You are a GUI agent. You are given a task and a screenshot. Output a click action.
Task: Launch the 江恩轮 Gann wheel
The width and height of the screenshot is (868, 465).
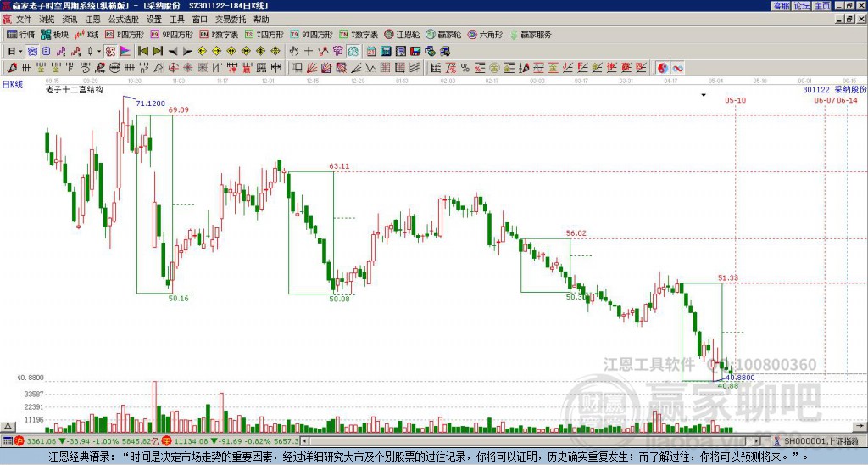pos(402,34)
